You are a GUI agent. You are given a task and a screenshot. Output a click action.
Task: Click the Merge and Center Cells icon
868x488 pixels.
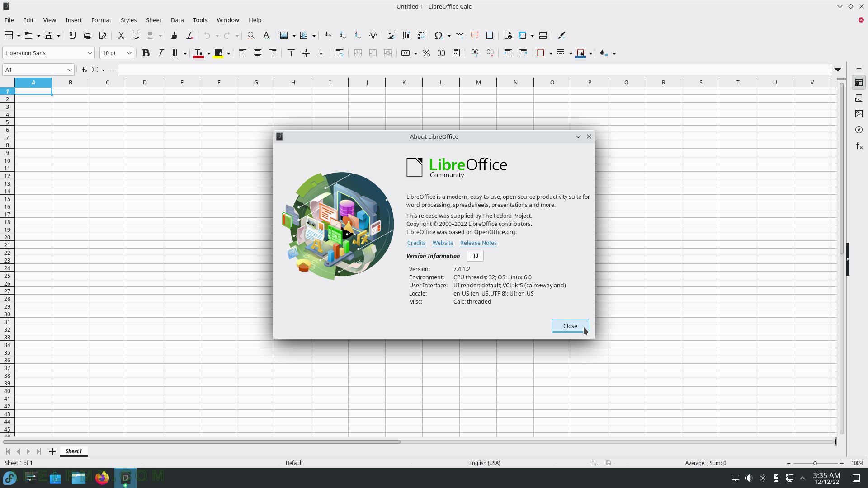358,53
